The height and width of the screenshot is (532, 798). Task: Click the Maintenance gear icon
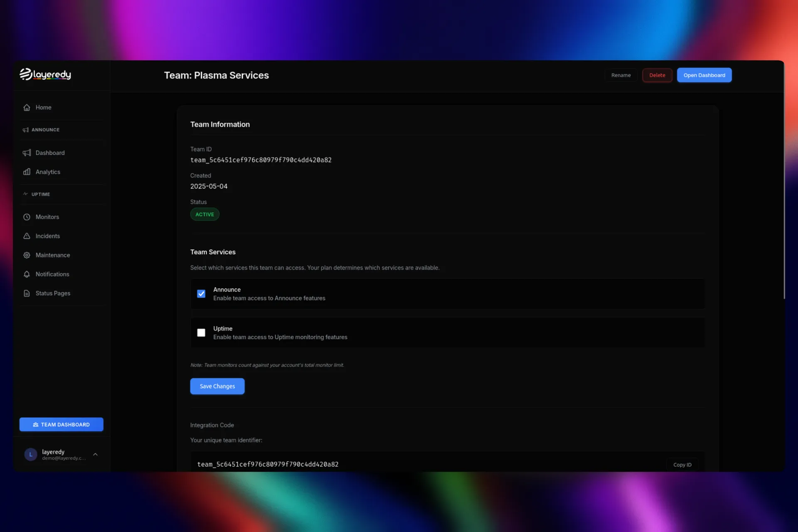[27, 255]
